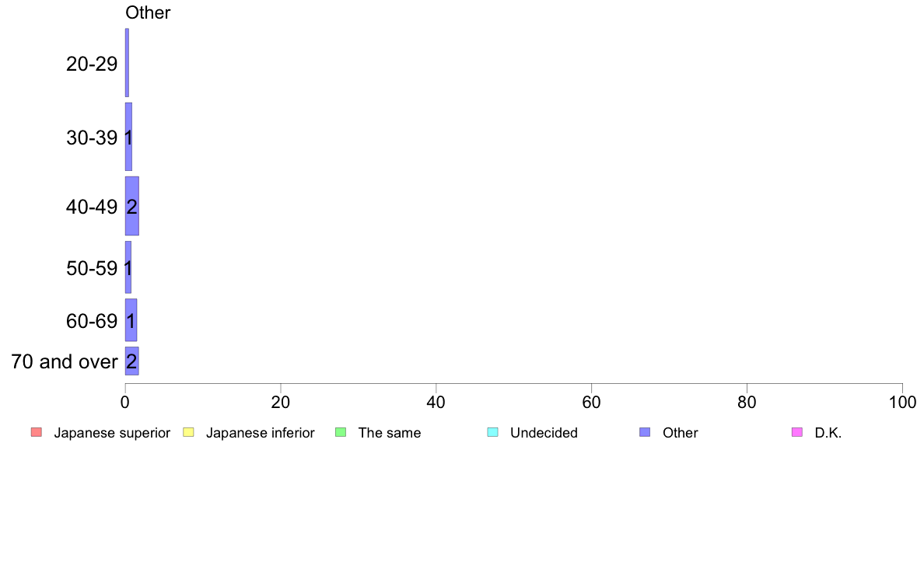Click the Other chart title
924x572 pixels.
coord(148,12)
